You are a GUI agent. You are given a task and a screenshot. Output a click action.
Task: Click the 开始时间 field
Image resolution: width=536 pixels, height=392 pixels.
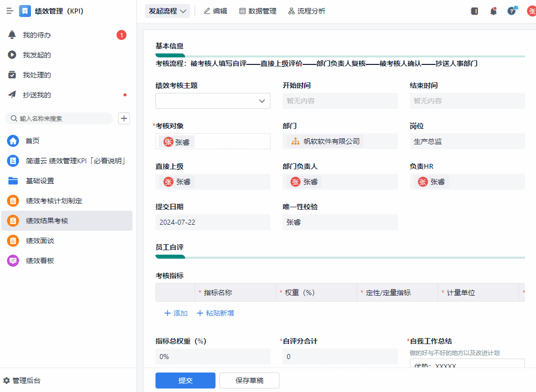pyautogui.click(x=340, y=101)
